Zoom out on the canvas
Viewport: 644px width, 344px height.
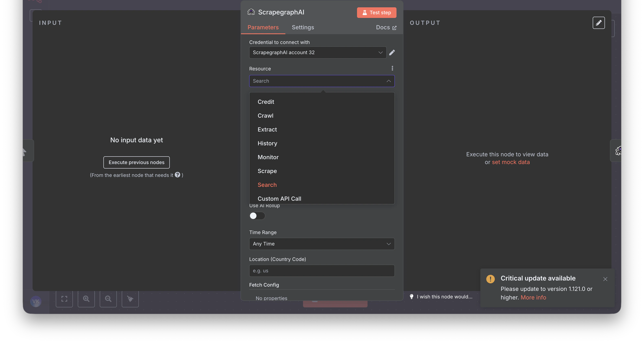[x=108, y=299]
